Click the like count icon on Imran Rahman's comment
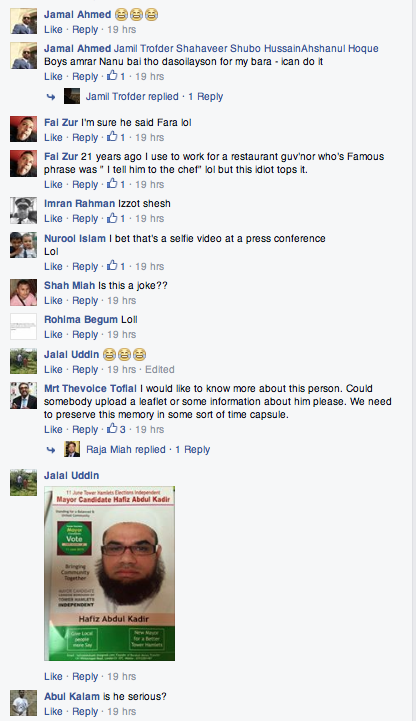 coord(112,218)
